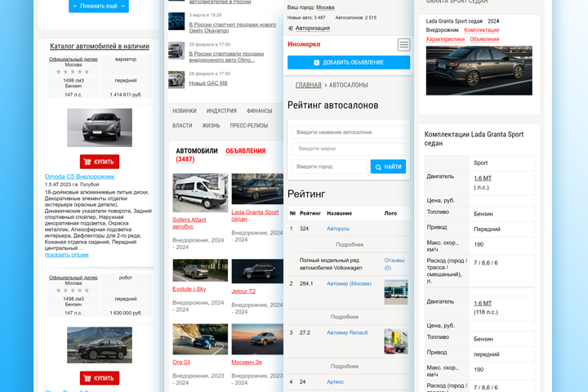Screen dimensions: 588x392
Task: Click the first Купить button under Omoda C5 photo
Action: pyautogui.click(x=100, y=162)
